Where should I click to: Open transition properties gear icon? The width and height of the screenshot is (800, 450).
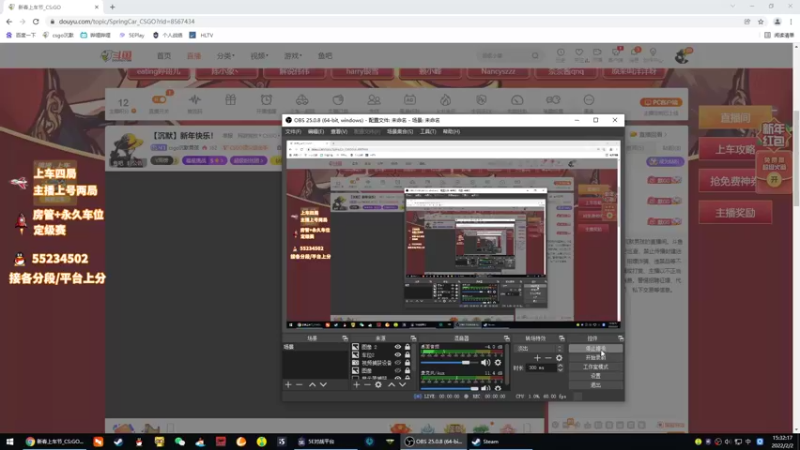(559, 358)
